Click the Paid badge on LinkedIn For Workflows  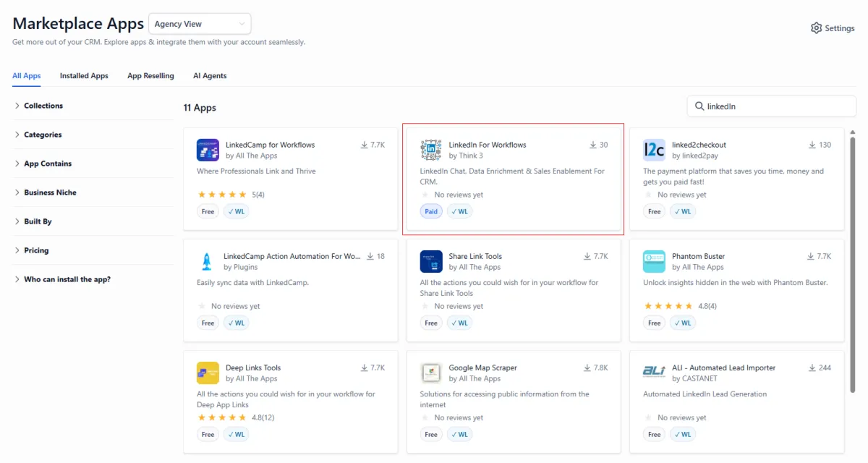[x=431, y=212]
